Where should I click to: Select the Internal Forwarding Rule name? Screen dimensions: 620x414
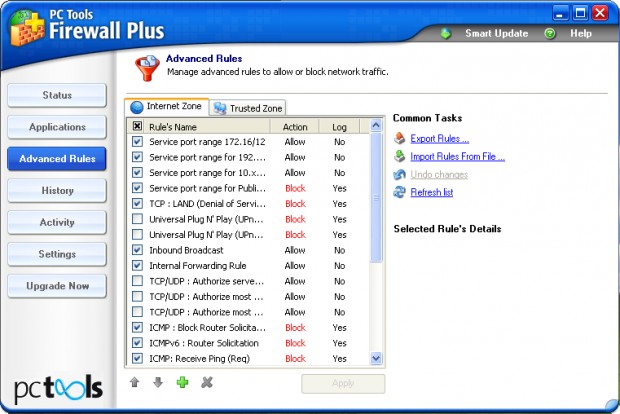tap(198, 265)
